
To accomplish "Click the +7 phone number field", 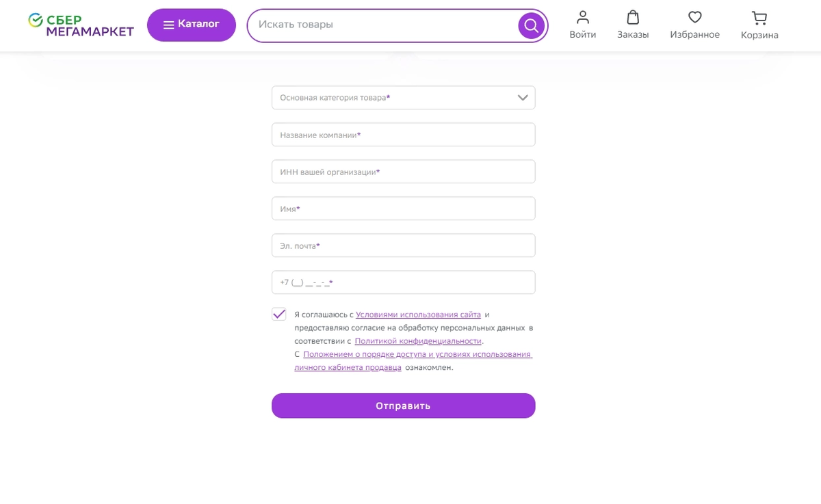I will pos(404,282).
